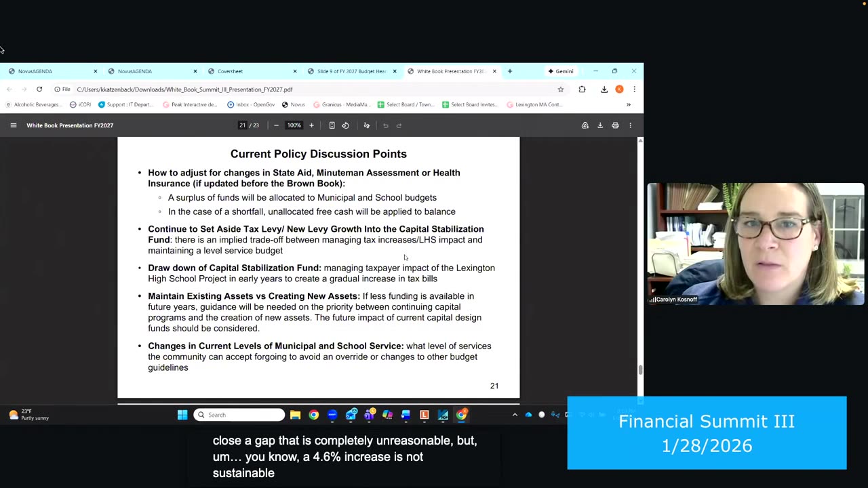Click the Gemini button in Chrome

pyautogui.click(x=561, y=71)
